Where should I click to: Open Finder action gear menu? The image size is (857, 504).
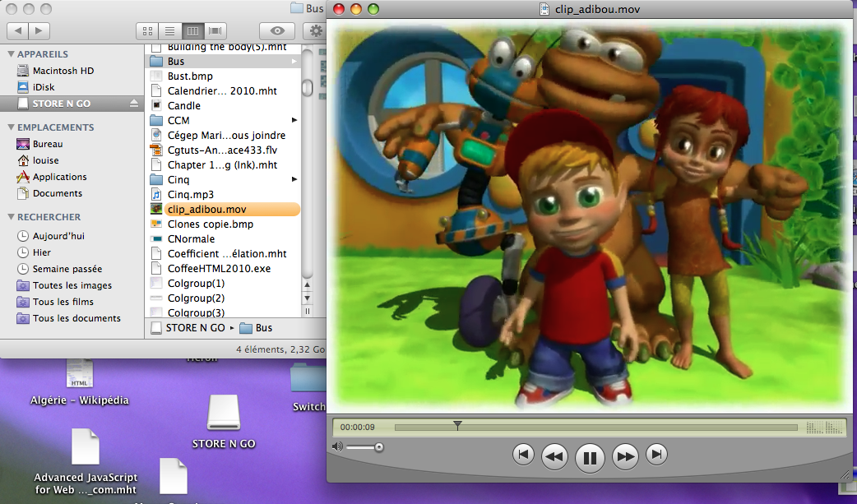315,30
